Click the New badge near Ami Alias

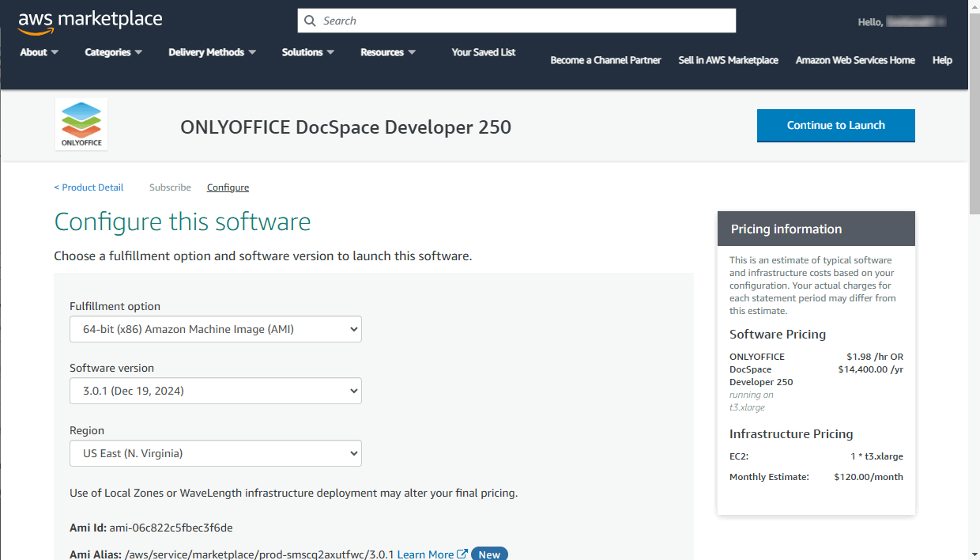(489, 554)
